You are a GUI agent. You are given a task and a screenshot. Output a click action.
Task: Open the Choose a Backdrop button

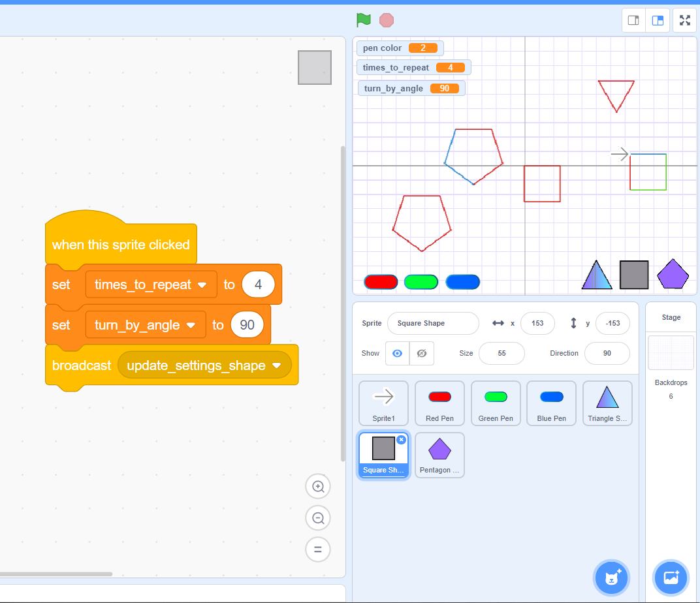tap(671, 578)
